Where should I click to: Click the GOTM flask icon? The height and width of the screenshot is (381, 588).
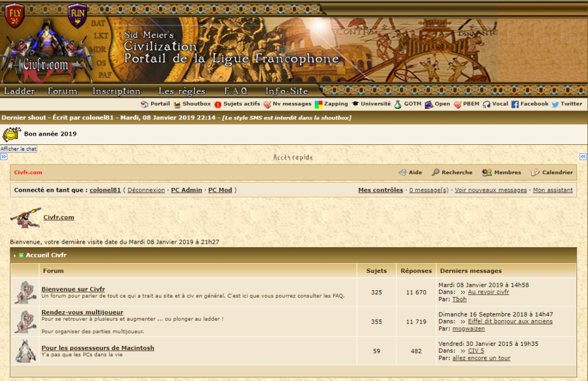click(398, 105)
